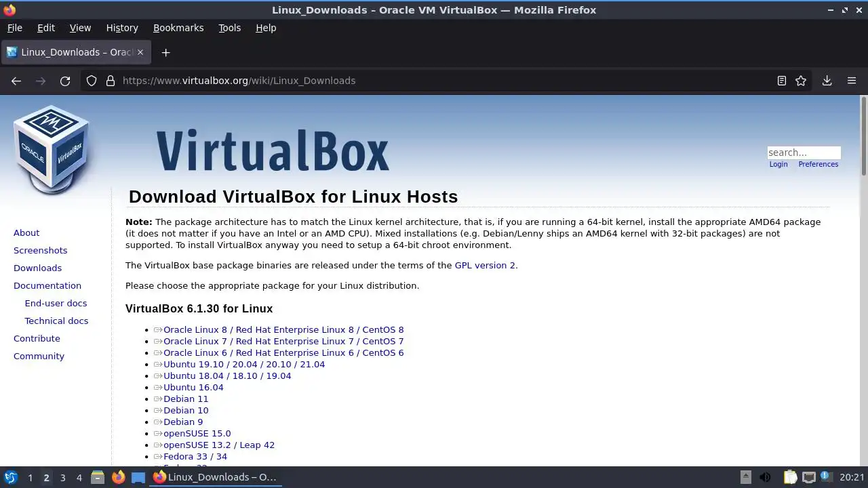Open Technical docs link
The image size is (868, 488).
pyautogui.click(x=56, y=321)
